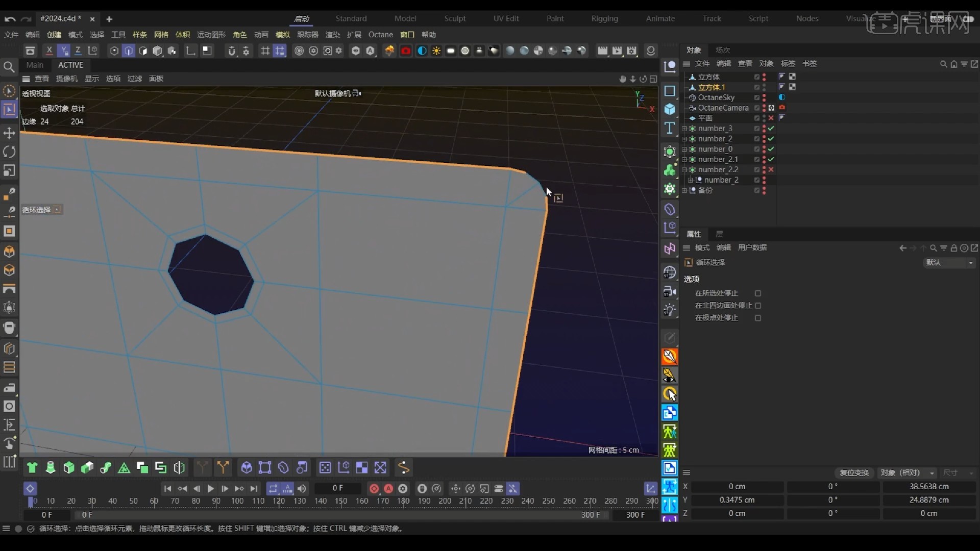This screenshot has height=551, width=980.
Task: Open the viewport 过滤 menu
Action: click(x=135, y=79)
